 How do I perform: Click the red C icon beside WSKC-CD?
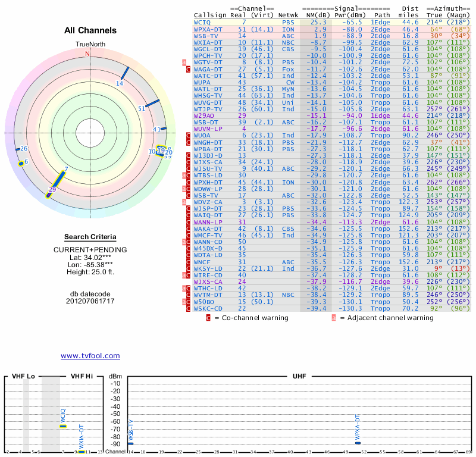click(189, 308)
